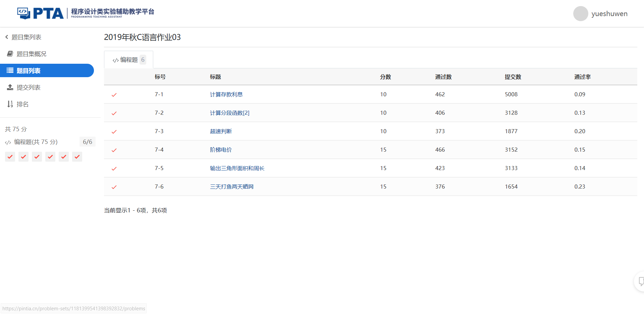Screen dimensions: 644x315
Task: Click the code icon in 编程题 tab
Action: pyautogui.click(x=116, y=60)
